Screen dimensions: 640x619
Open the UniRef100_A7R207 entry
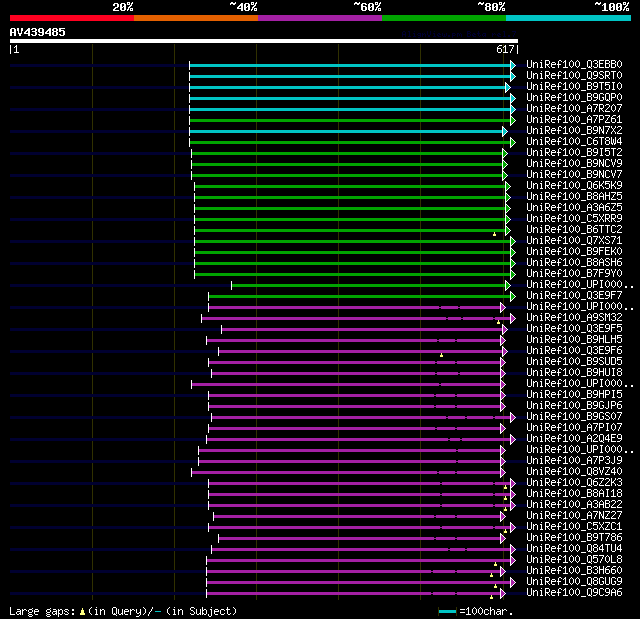[574, 109]
